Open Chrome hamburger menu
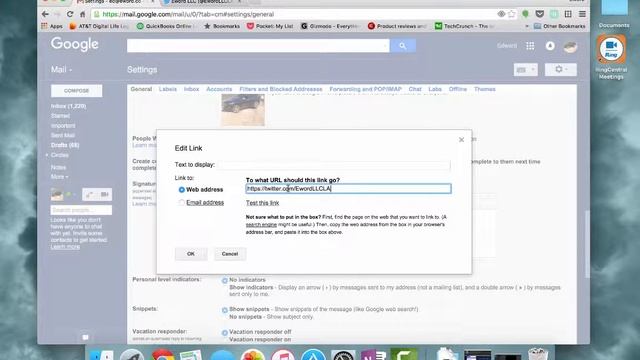Viewport: 640px width, 360px height. tap(582, 14)
